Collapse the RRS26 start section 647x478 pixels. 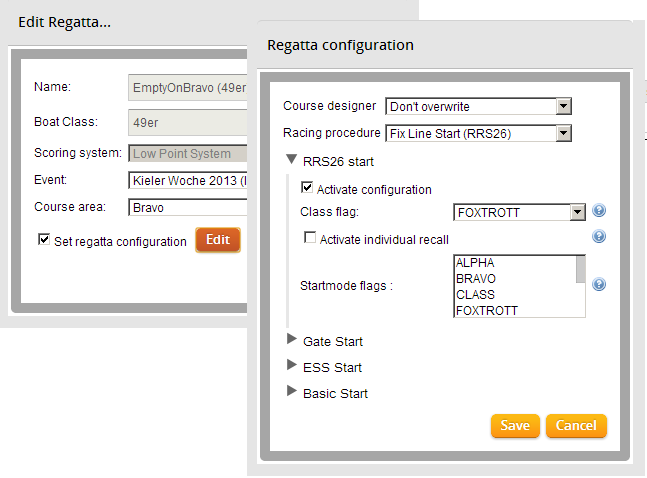(292, 159)
